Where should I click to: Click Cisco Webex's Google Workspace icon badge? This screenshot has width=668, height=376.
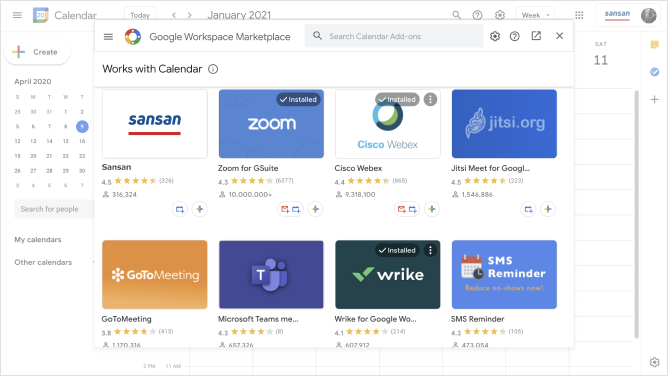click(432, 209)
